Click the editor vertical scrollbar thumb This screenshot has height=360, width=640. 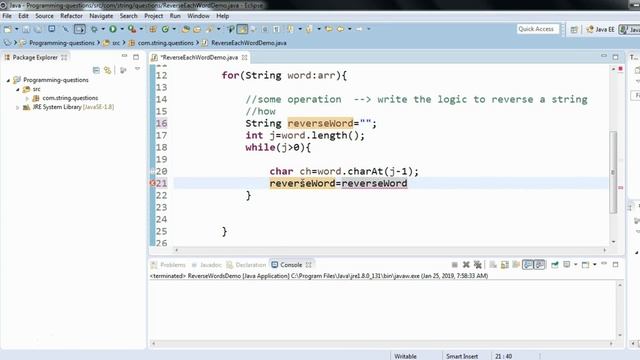click(x=613, y=172)
